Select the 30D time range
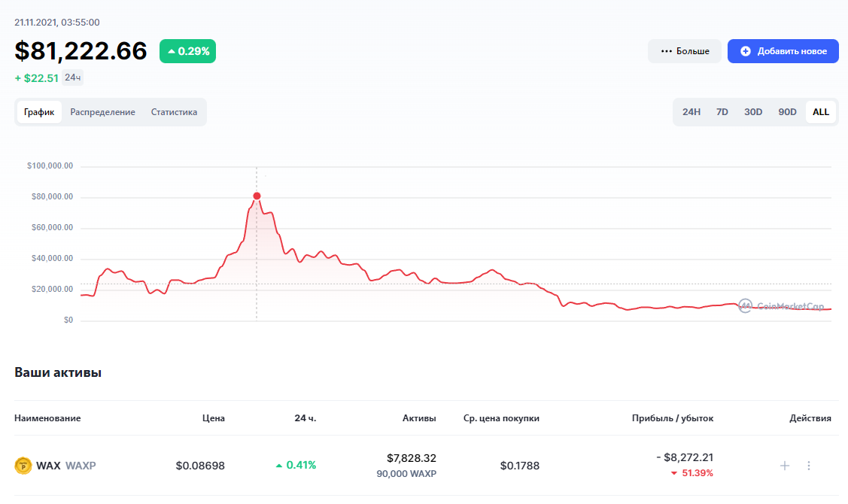The height and width of the screenshot is (504, 848). pos(753,112)
